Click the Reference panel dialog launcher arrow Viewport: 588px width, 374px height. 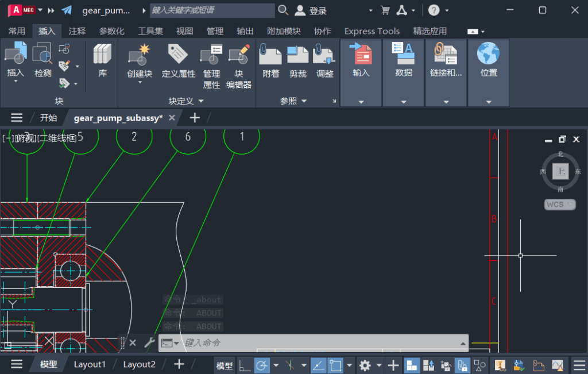[x=334, y=101]
